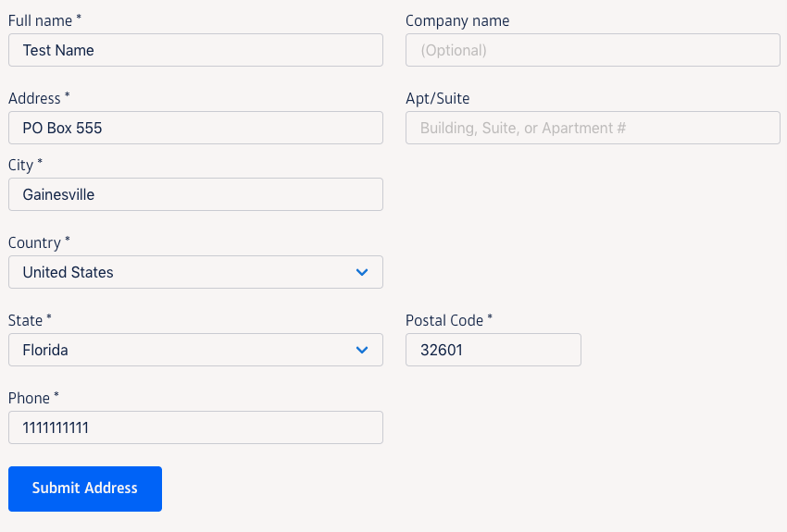Click the Address field containing PO Box 555
The height and width of the screenshot is (532, 787).
coord(195,128)
